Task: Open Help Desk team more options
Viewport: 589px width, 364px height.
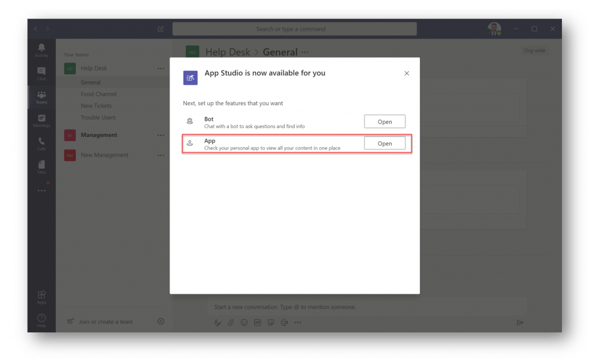Action: (161, 68)
